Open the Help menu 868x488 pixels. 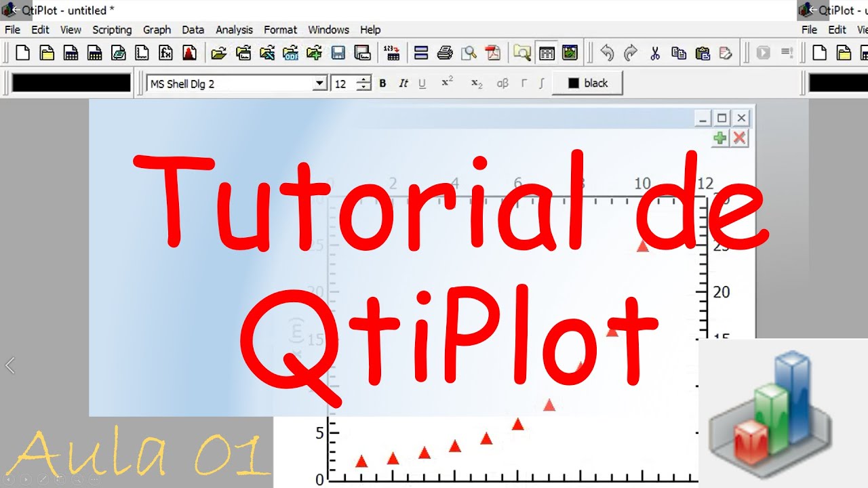(x=370, y=30)
